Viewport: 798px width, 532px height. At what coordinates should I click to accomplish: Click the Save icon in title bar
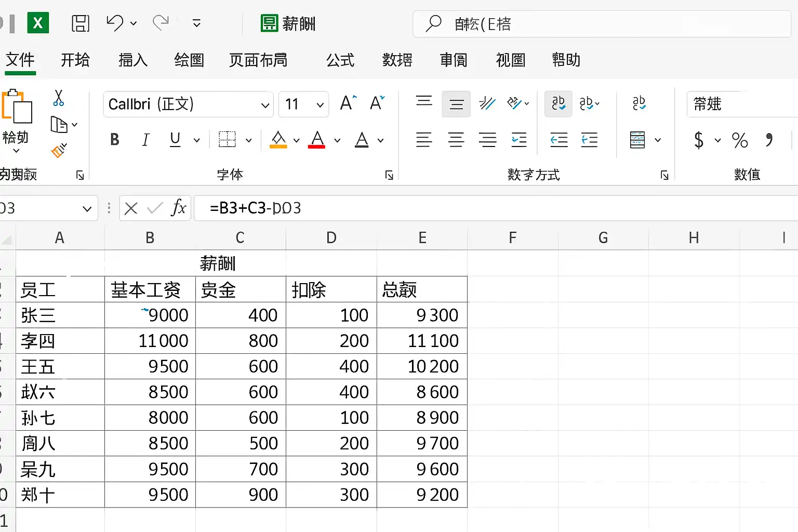coord(81,23)
